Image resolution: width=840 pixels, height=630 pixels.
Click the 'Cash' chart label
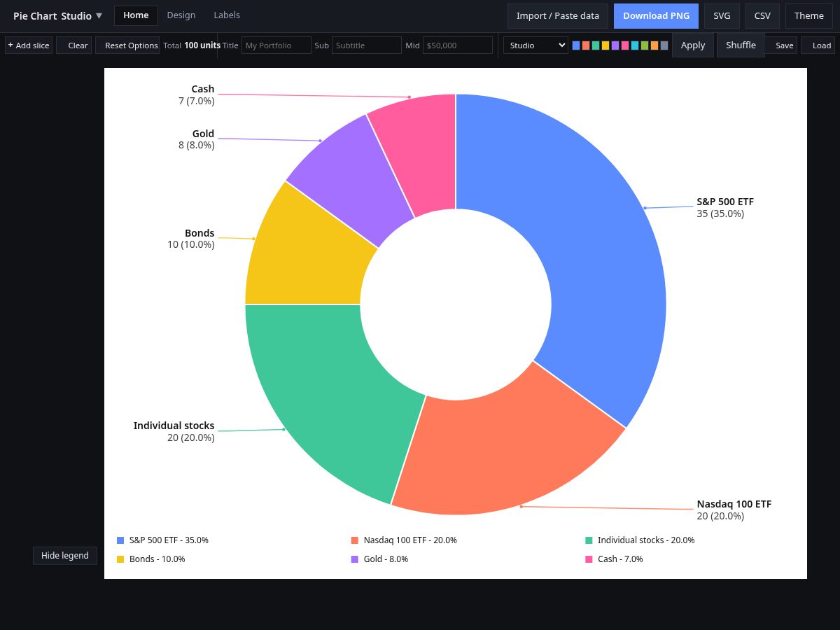tap(203, 89)
